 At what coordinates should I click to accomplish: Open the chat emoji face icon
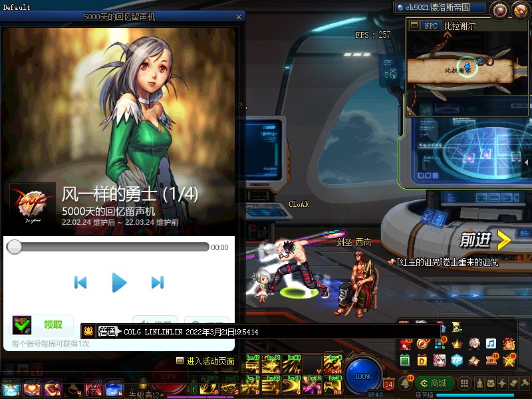pyautogui.click(x=88, y=331)
